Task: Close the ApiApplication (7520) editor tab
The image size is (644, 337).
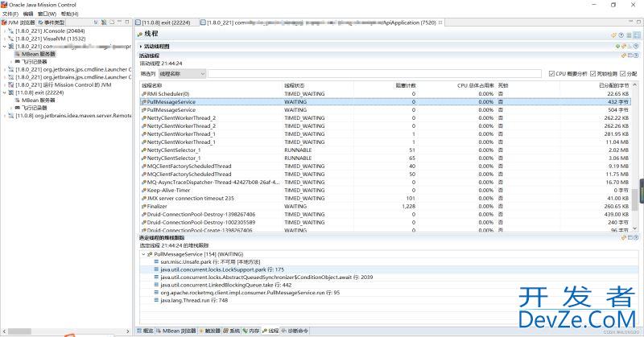Action: click(x=440, y=23)
